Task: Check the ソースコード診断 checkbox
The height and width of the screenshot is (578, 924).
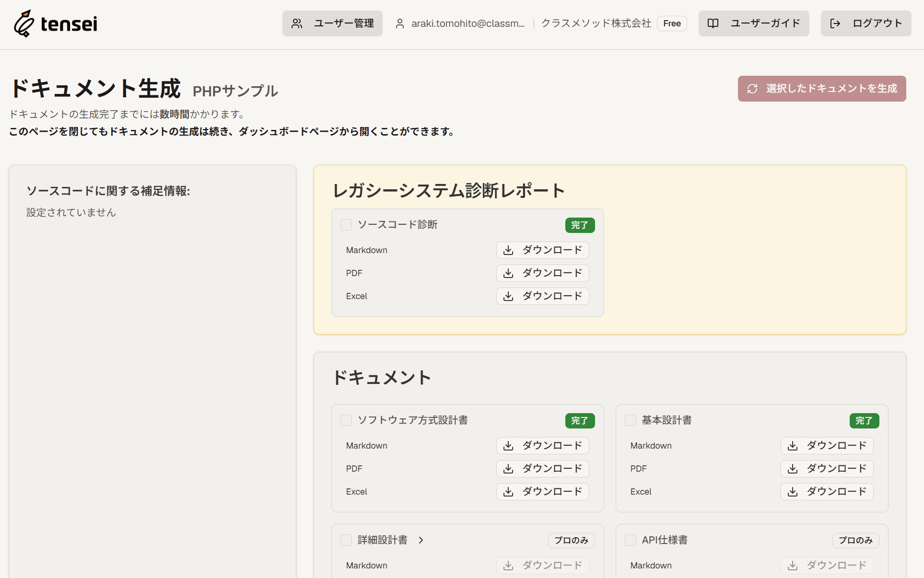Action: (x=346, y=225)
